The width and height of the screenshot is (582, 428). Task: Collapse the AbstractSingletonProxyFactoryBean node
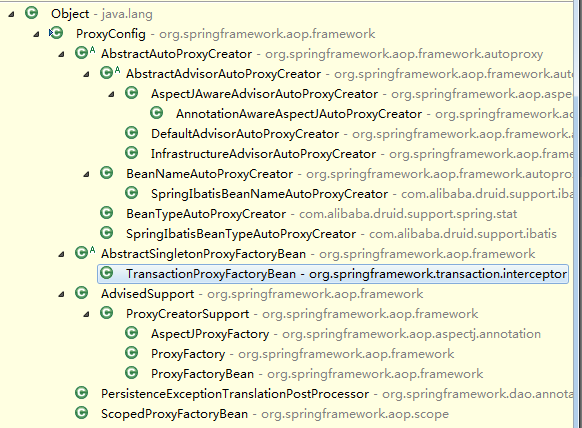(x=62, y=255)
